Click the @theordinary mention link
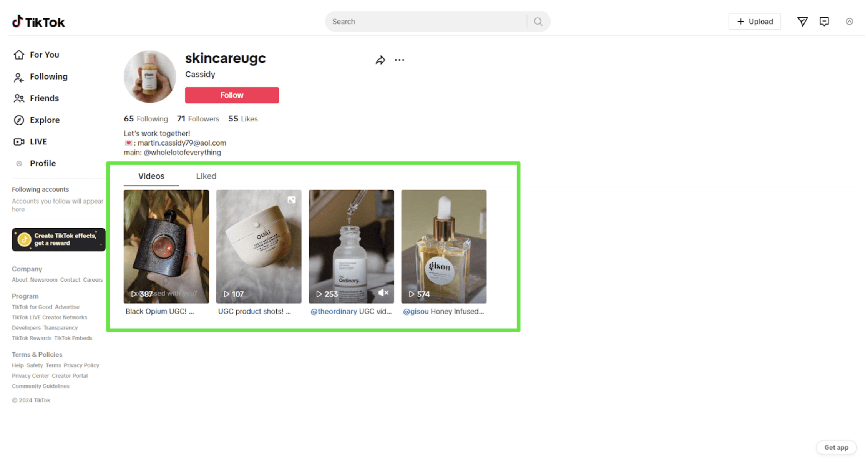868x460 pixels. (334, 312)
